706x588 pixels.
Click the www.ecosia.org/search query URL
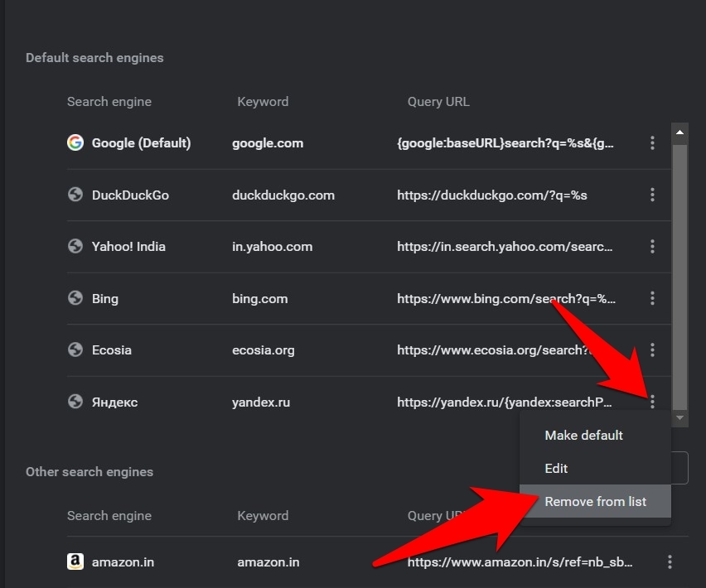[494, 350]
